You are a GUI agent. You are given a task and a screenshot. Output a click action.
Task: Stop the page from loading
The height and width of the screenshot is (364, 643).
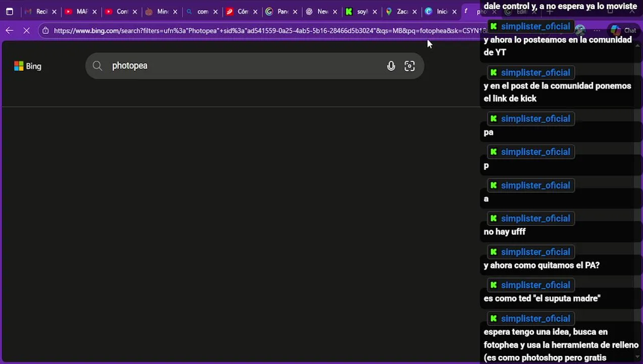click(27, 31)
